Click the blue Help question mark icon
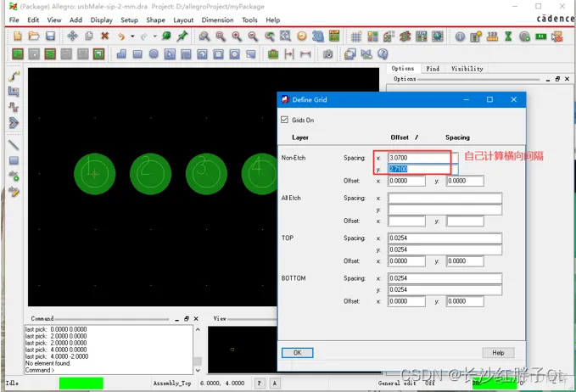The width and height of the screenshot is (576, 392). tap(383, 54)
